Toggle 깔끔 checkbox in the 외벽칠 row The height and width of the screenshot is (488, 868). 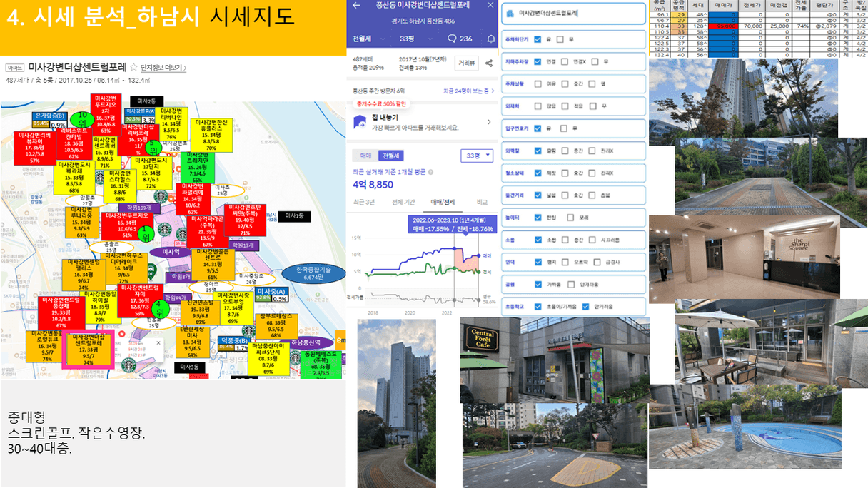coord(538,151)
